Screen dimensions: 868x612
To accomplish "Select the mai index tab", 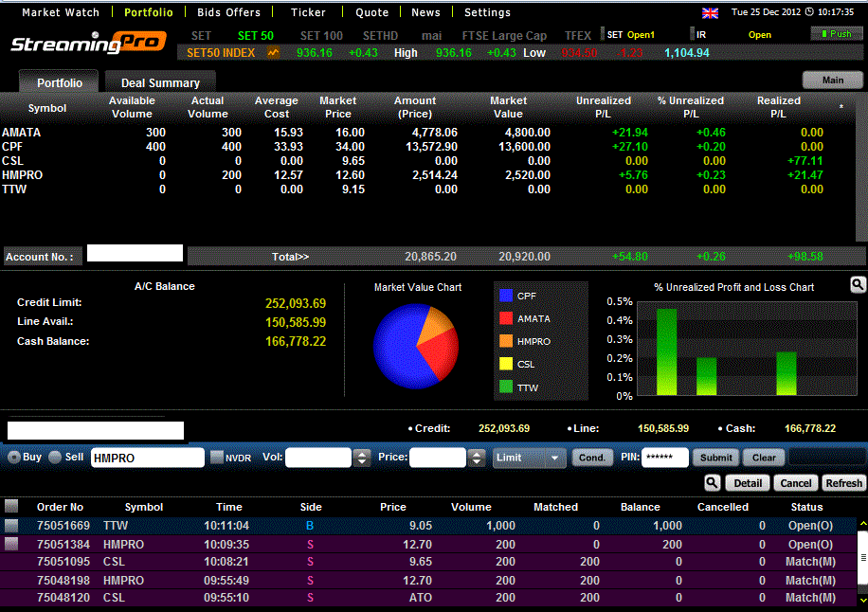I will click(x=432, y=36).
